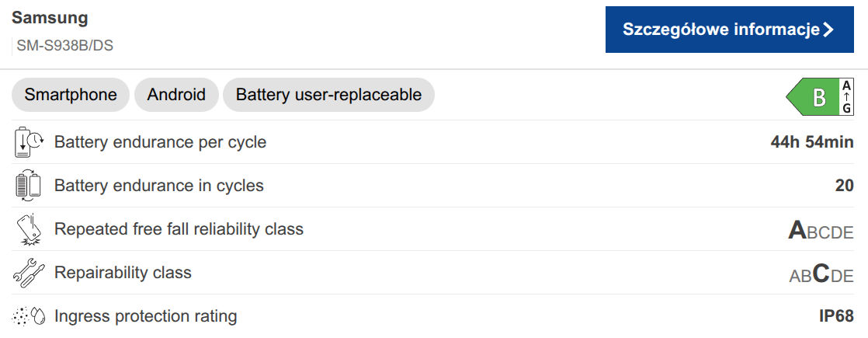Click the SM-S938B/DS model number

click(x=64, y=46)
